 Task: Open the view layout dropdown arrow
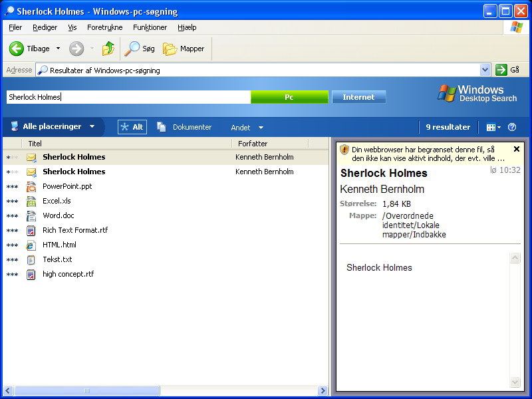click(499, 128)
